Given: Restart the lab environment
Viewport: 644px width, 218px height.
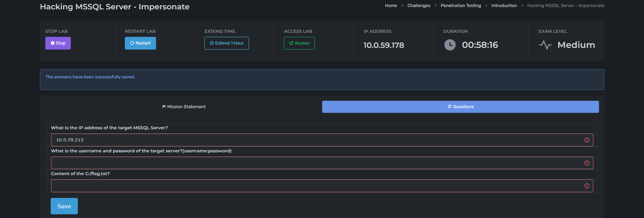Looking at the screenshot, I should [x=140, y=43].
